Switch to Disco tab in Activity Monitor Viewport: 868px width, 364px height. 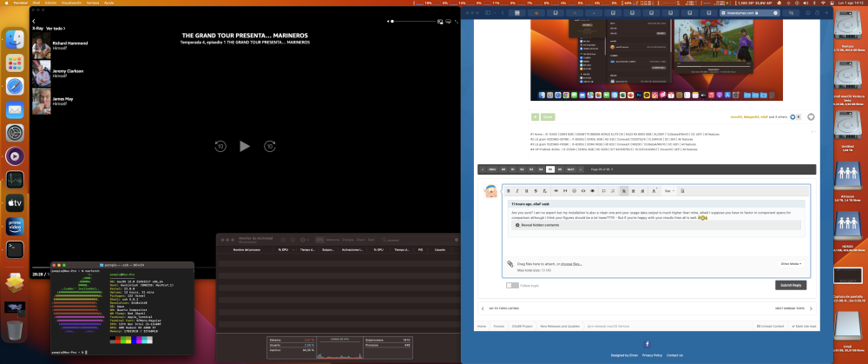pyautogui.click(x=360, y=240)
